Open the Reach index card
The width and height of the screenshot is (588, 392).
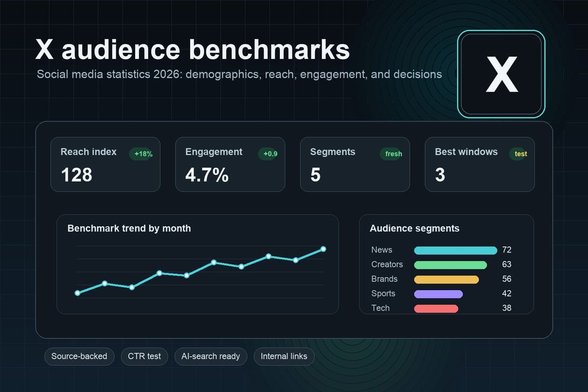(x=105, y=164)
